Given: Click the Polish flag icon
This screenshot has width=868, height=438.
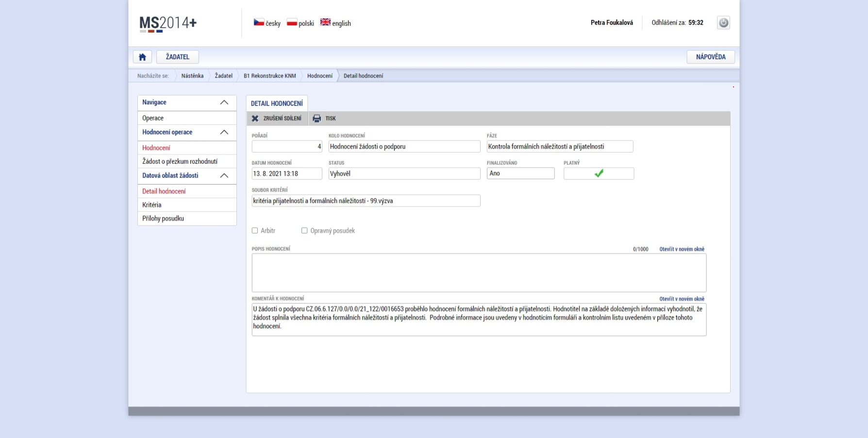Looking at the screenshot, I should [x=292, y=22].
